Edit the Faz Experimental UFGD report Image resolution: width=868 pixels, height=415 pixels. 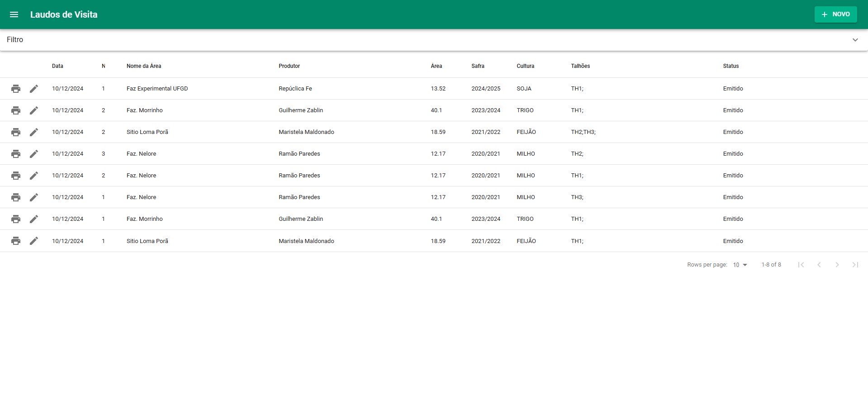(34, 89)
